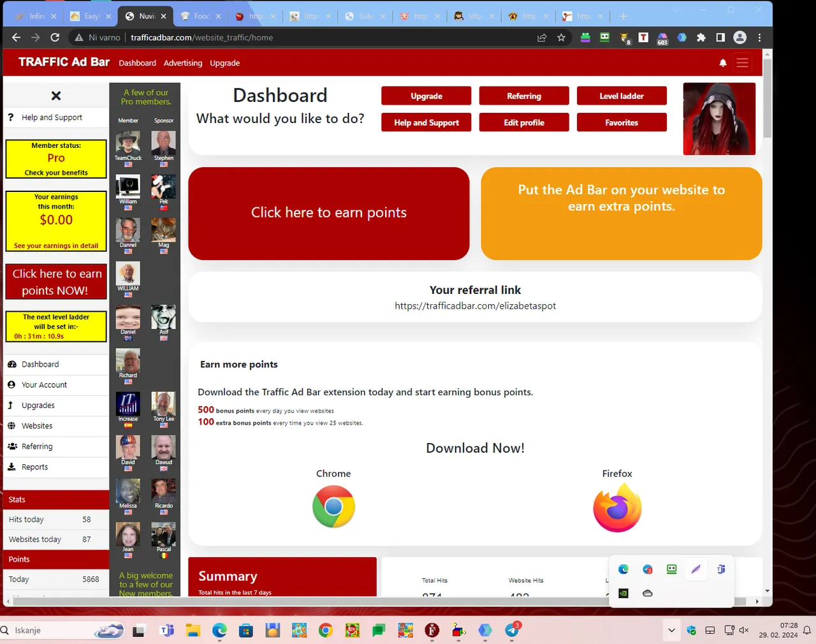Click Dashboard in the top navigation
This screenshot has height=644, width=816.
(x=137, y=63)
